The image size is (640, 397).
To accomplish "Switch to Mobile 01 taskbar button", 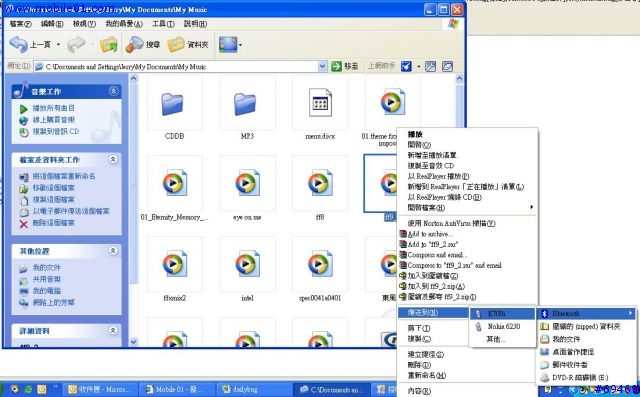I will pyautogui.click(x=177, y=389).
